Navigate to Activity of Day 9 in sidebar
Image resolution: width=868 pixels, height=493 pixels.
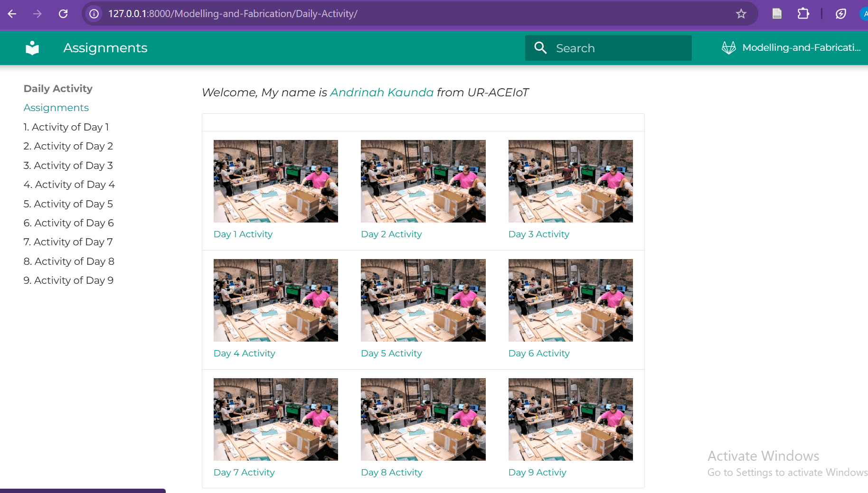click(68, 280)
